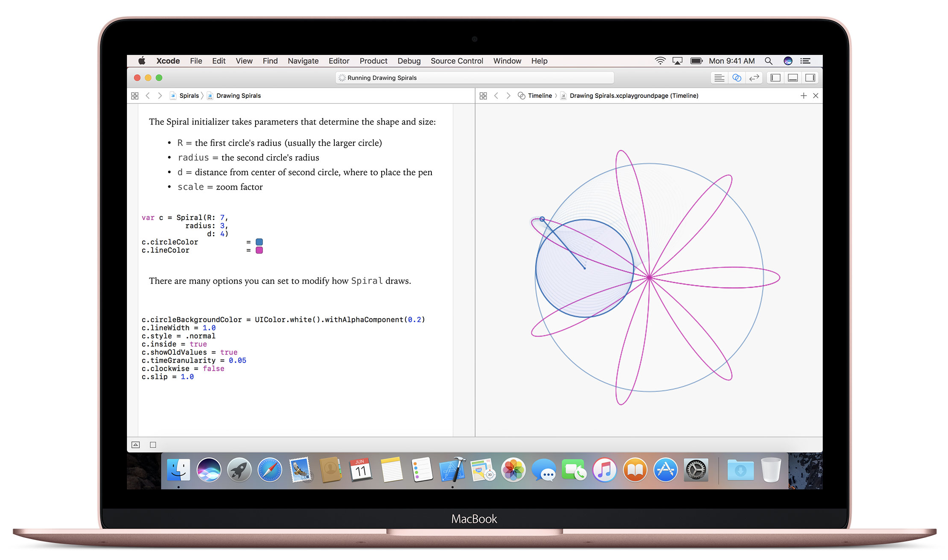This screenshot has height=560, width=948.
Task: Open Reminders from the Dock
Action: coord(422,470)
